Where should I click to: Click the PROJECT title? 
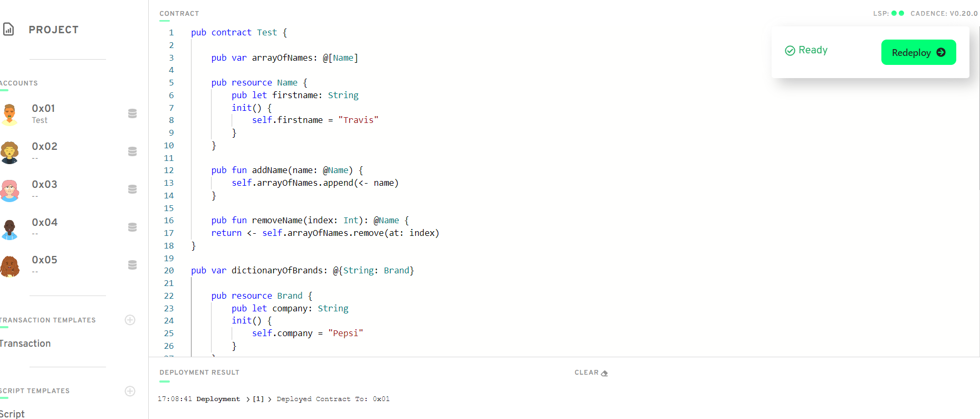(x=54, y=30)
